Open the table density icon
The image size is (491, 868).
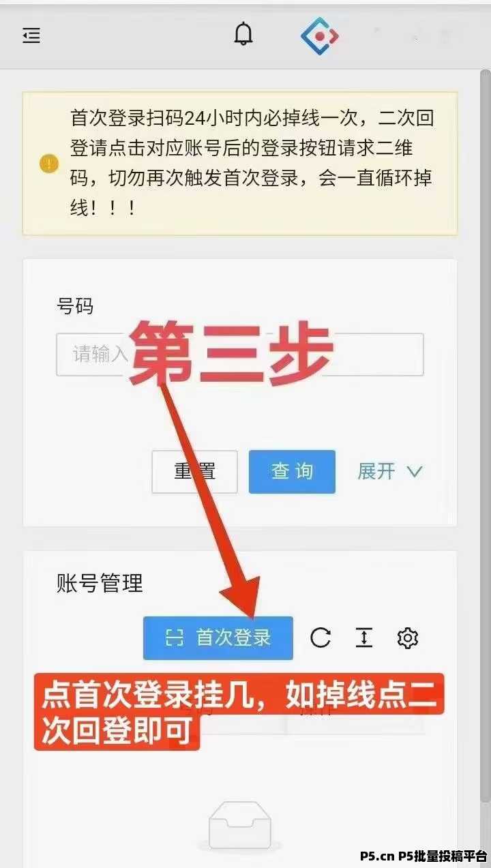364,638
